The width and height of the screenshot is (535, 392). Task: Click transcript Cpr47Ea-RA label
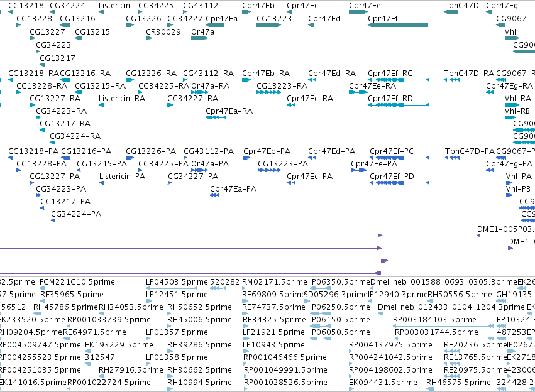tap(229, 111)
